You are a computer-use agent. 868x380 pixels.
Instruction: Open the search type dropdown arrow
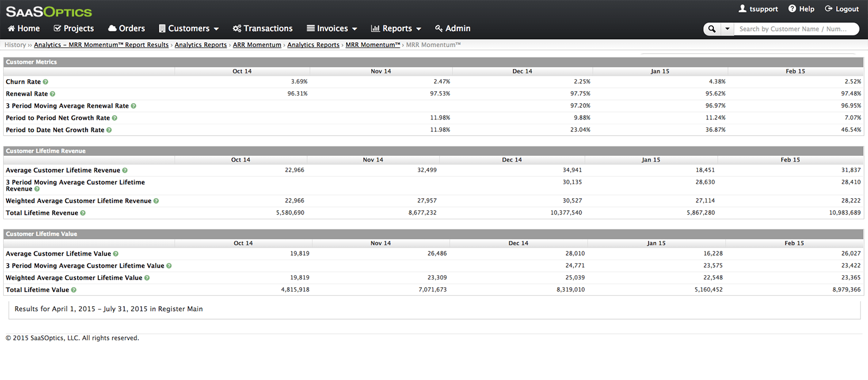[x=727, y=29]
